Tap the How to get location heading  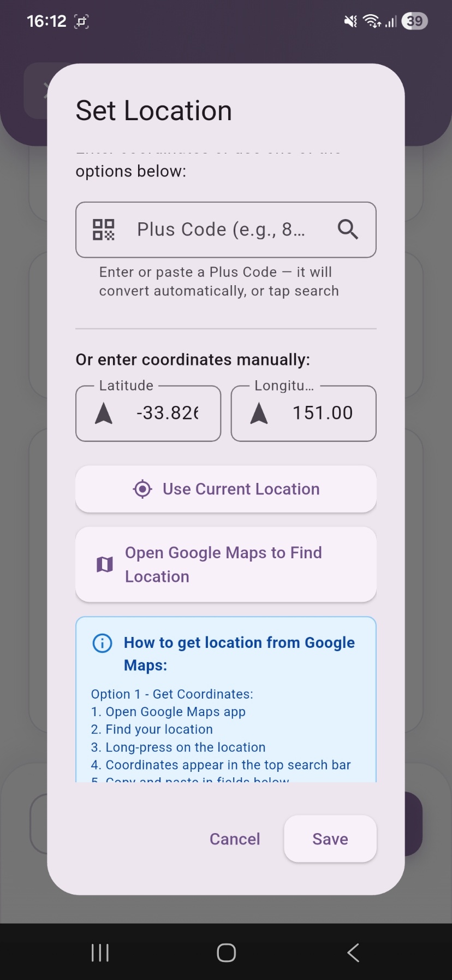tap(239, 654)
